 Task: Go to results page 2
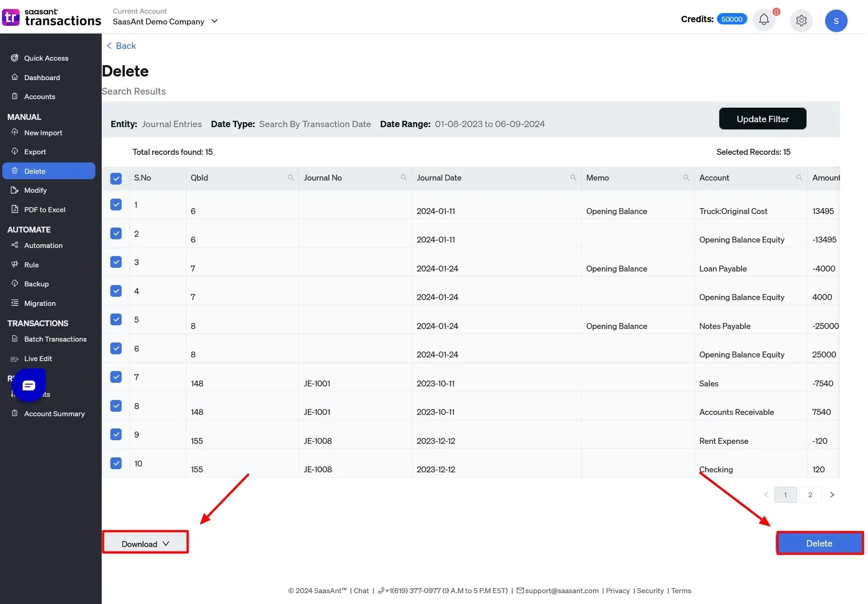point(810,495)
